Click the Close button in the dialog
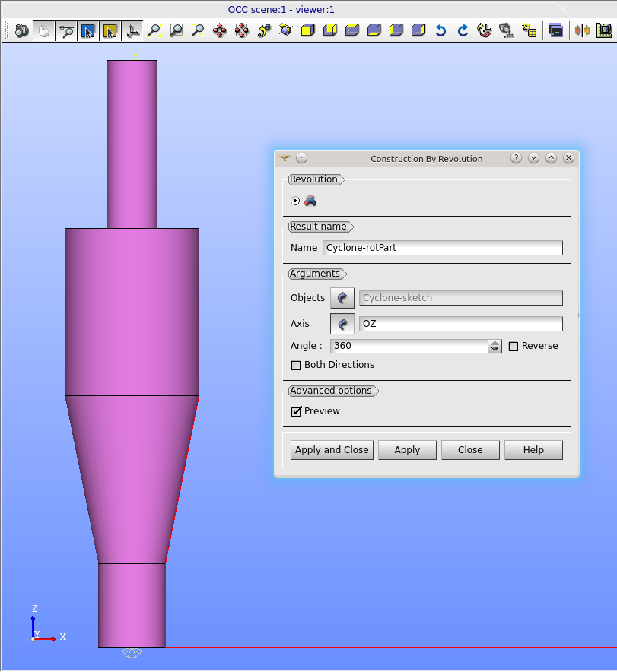 pos(470,450)
